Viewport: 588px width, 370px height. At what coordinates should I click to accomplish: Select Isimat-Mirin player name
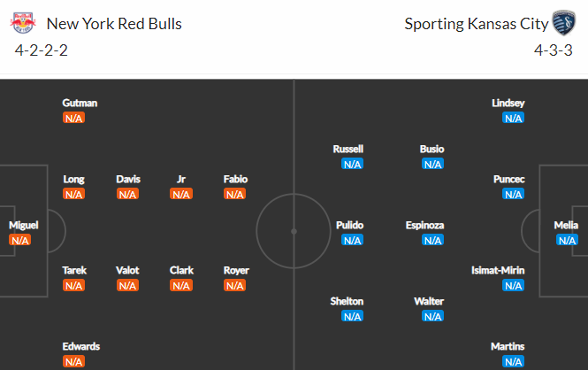pos(498,271)
